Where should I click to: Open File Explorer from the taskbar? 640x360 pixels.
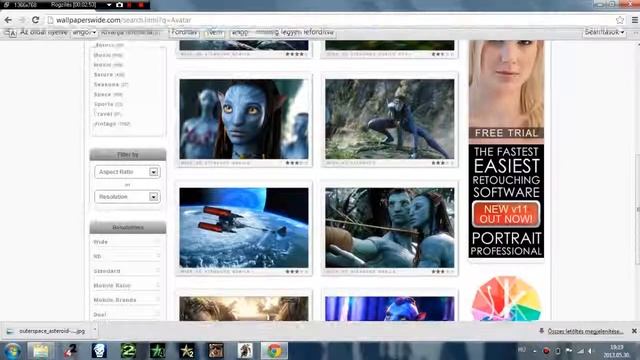pos(40,351)
